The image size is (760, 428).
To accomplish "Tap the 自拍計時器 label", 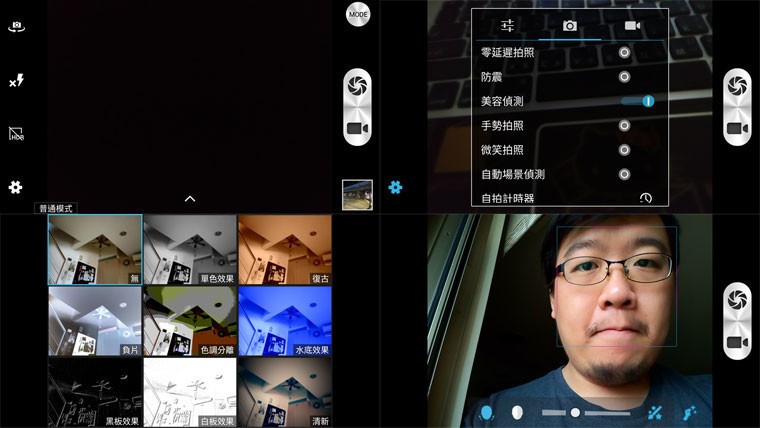I will pos(507,198).
